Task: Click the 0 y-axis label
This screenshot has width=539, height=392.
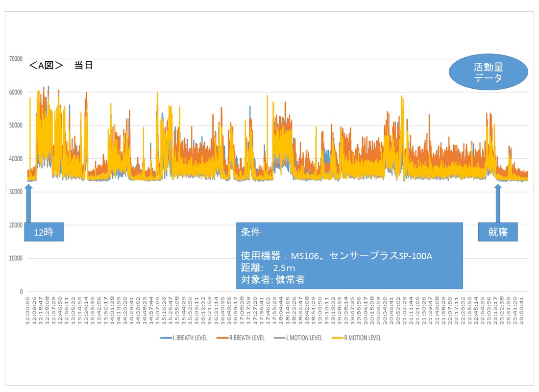Action: click(21, 292)
